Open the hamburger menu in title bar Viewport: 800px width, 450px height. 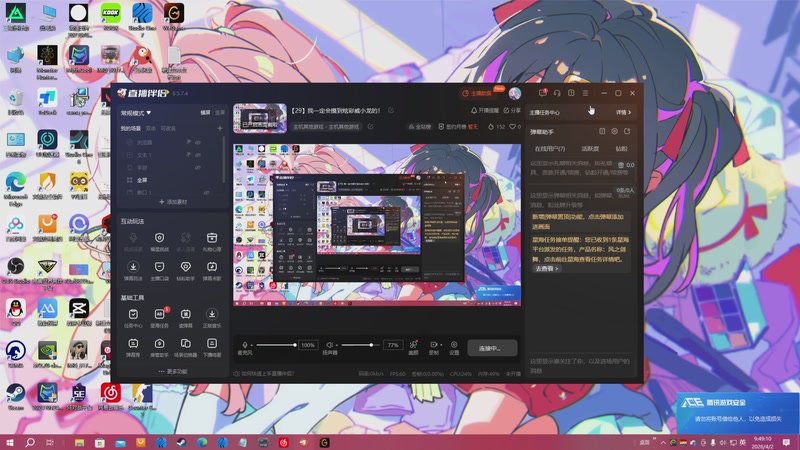585,93
